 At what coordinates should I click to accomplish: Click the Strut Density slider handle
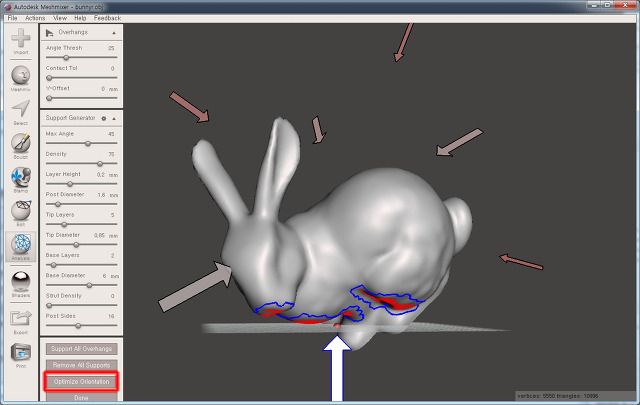click(x=49, y=305)
